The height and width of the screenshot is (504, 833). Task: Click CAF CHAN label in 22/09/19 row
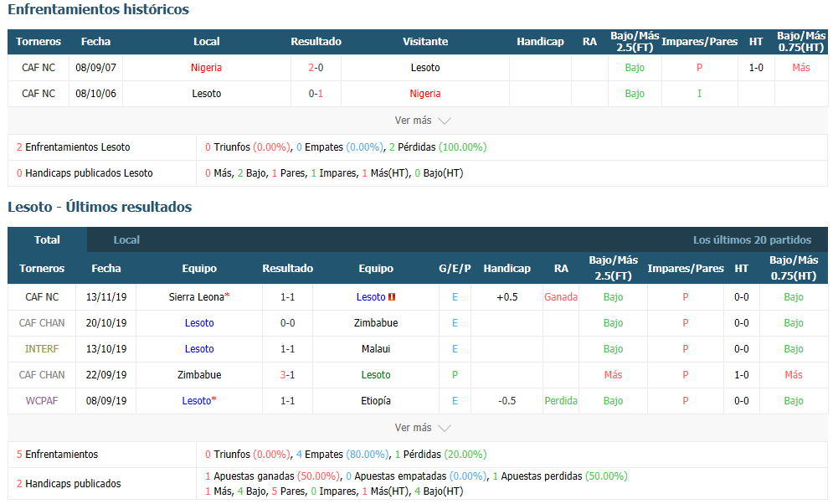pyautogui.click(x=41, y=375)
